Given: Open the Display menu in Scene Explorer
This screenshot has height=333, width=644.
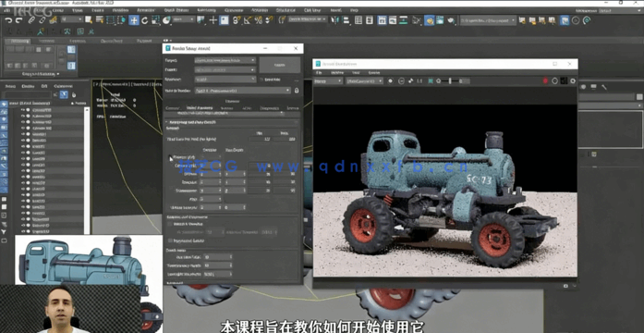Looking at the screenshot, I should click(28, 86).
